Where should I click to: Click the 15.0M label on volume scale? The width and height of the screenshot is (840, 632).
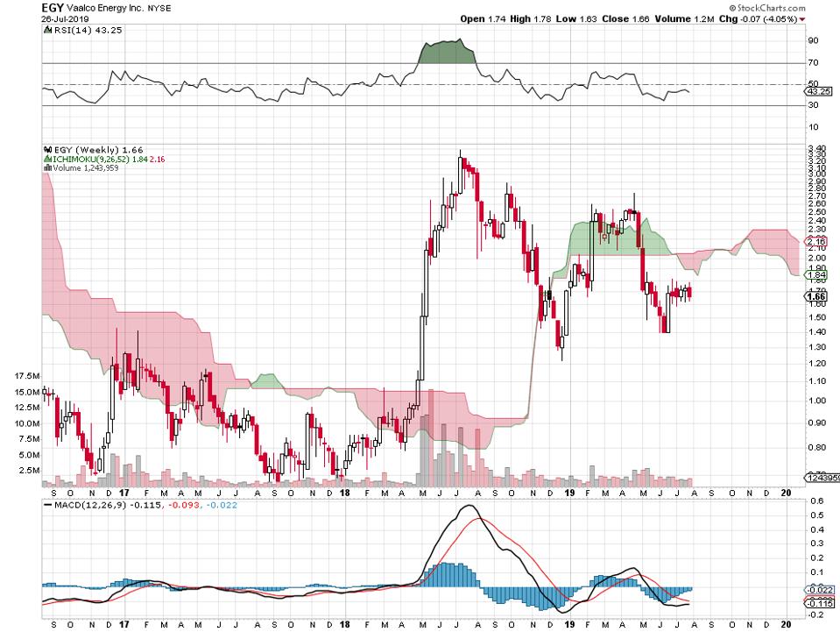click(x=27, y=392)
